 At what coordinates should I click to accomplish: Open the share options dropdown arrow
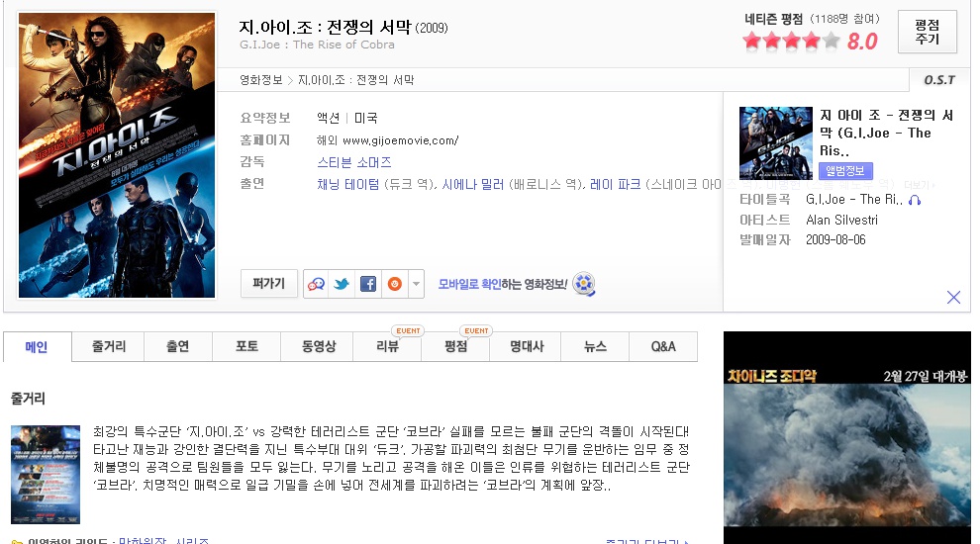pos(416,284)
